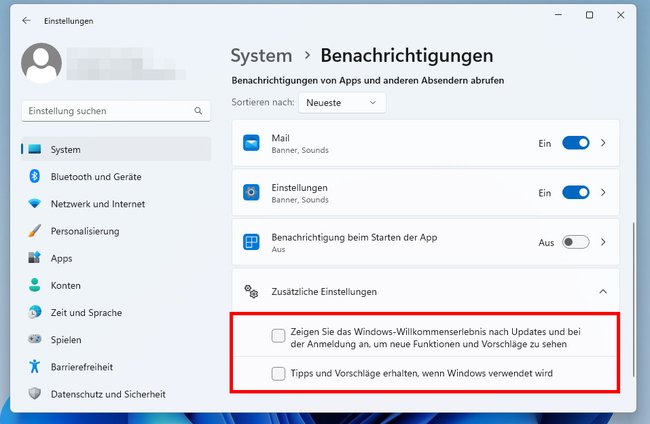Image resolution: width=650 pixels, height=424 pixels.
Task: Click the Einstellungen app gear icon
Action: 251,192
